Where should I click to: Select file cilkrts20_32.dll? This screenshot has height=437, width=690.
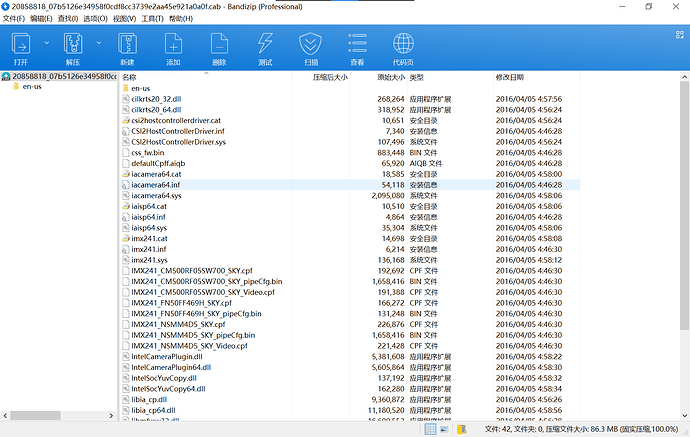pos(156,99)
